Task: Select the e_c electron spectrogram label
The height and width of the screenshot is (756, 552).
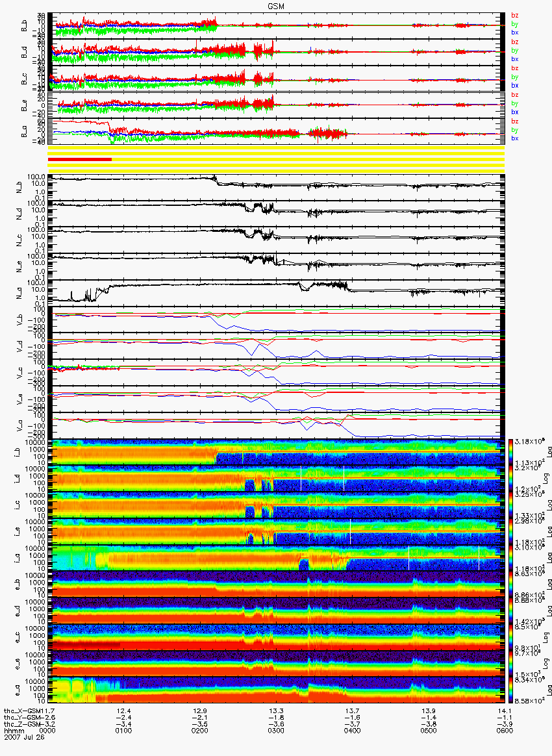Action: [x=16, y=638]
